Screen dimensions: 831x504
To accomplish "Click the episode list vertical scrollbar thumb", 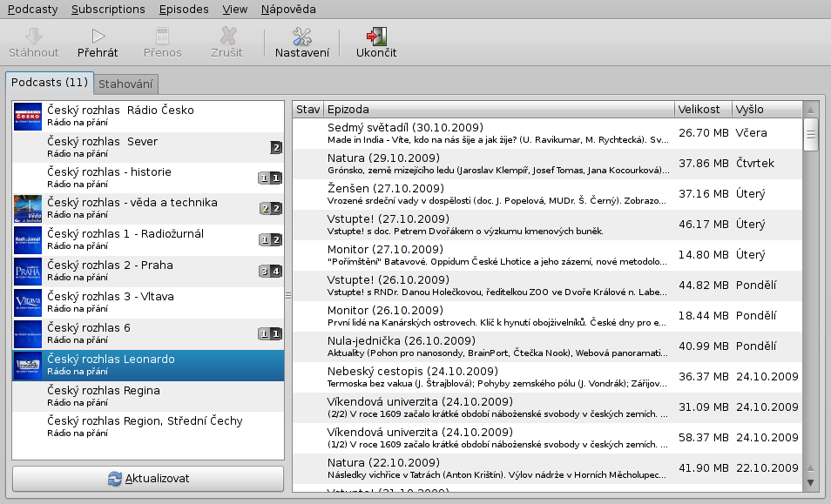I will tap(811, 134).
